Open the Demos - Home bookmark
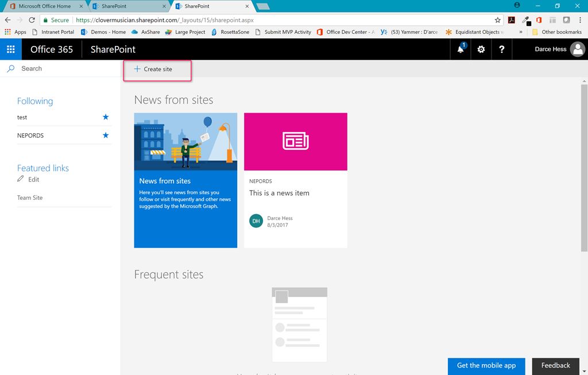 (x=104, y=32)
